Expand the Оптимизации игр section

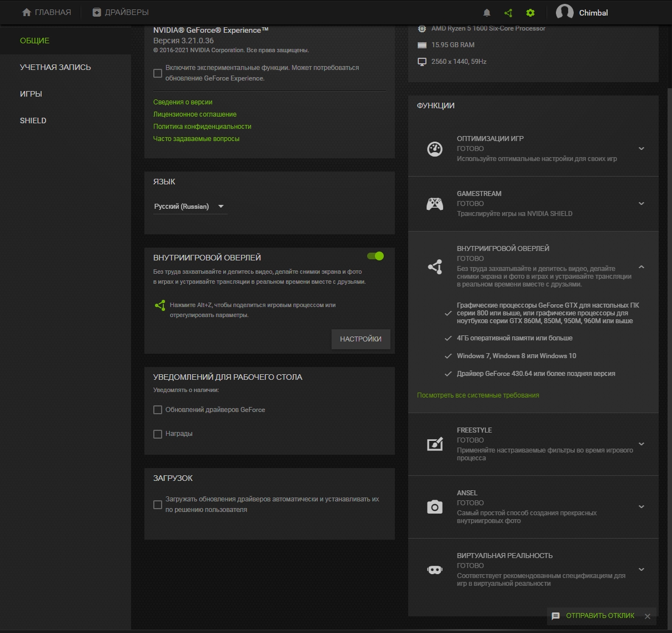point(641,149)
